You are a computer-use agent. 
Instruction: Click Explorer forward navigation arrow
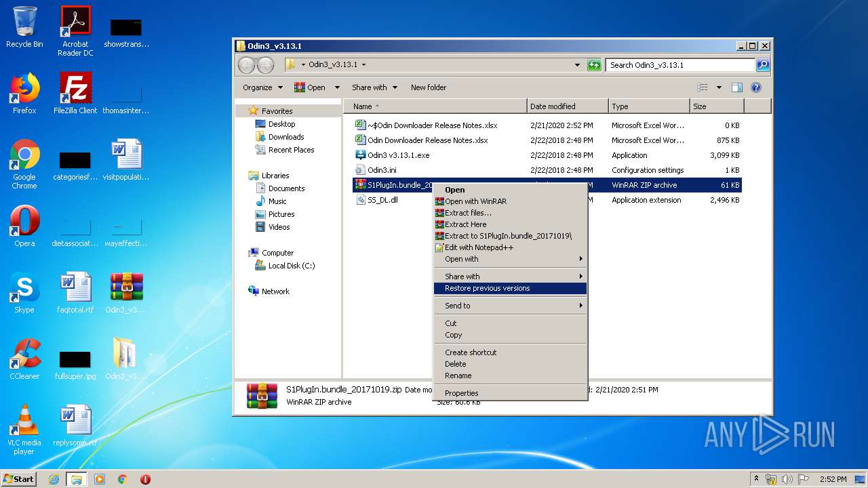(x=265, y=65)
